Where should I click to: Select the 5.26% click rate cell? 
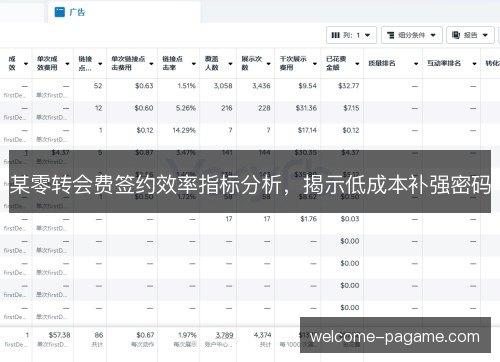(186, 108)
